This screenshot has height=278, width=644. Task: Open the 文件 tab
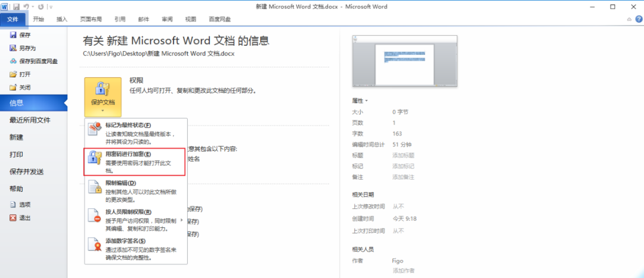coord(13,19)
